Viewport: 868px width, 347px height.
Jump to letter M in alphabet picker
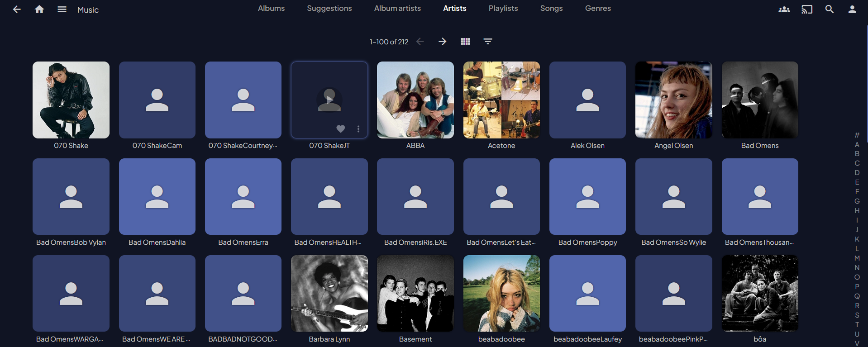[857, 258]
